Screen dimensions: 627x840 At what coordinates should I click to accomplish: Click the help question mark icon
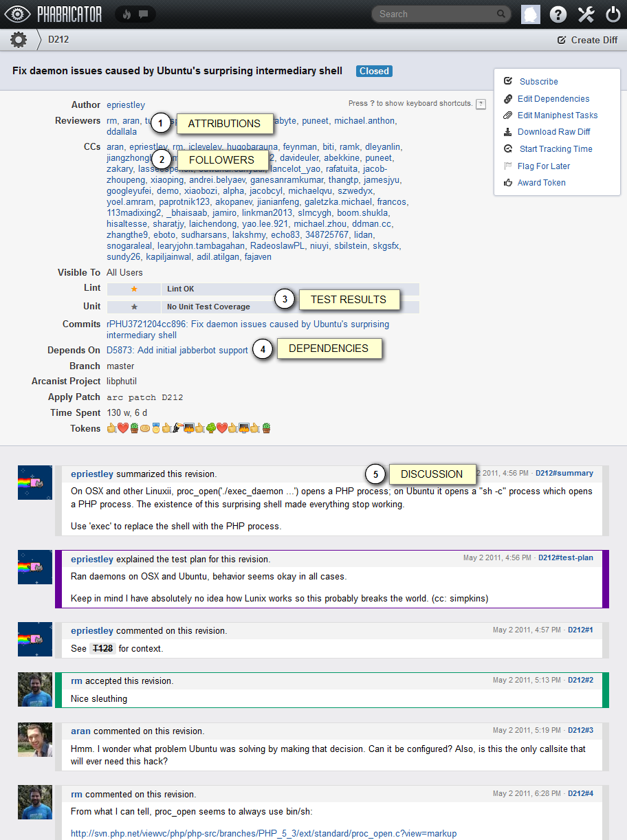point(558,14)
